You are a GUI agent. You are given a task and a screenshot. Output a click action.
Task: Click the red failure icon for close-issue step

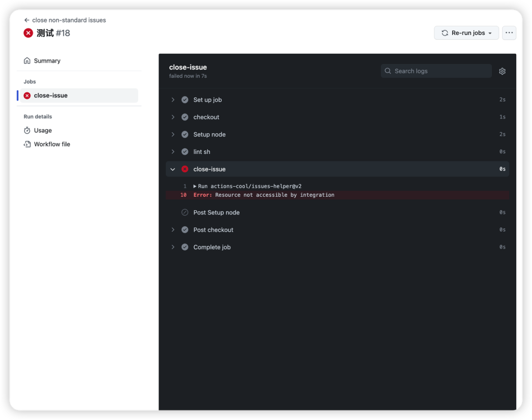(x=185, y=169)
